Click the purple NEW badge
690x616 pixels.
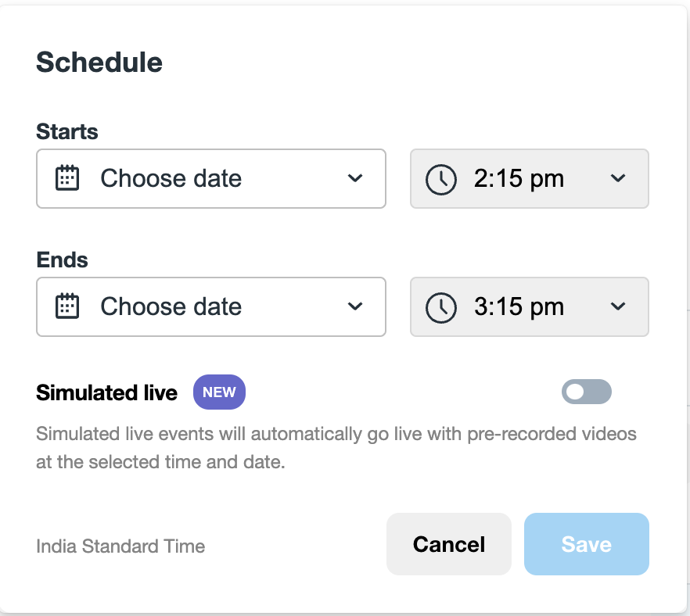(x=219, y=392)
